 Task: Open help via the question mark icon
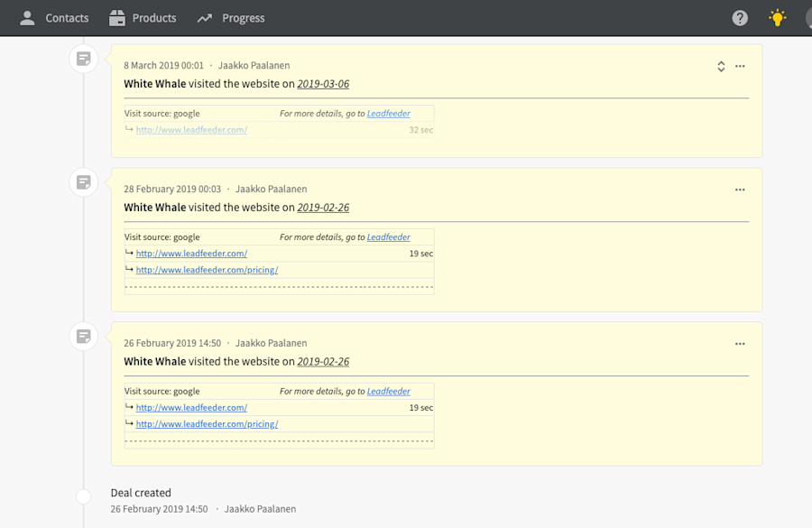[739, 17]
